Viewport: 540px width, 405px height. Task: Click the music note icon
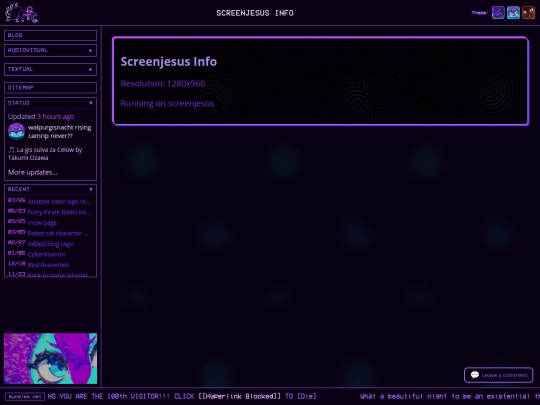[11, 150]
